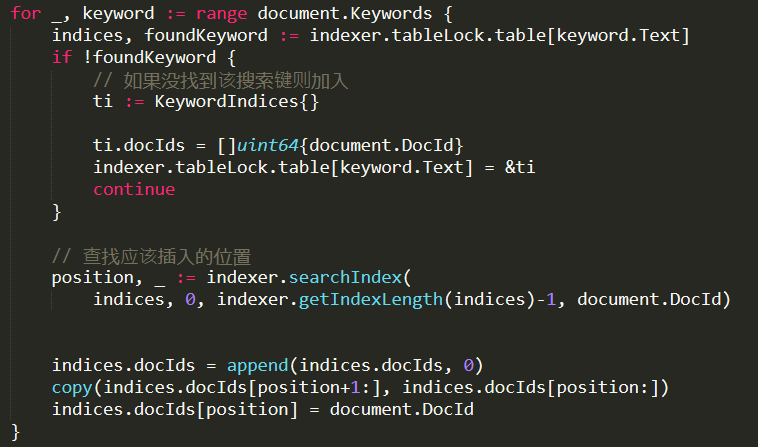Click the 'getIndexLength' method name

[371, 300]
